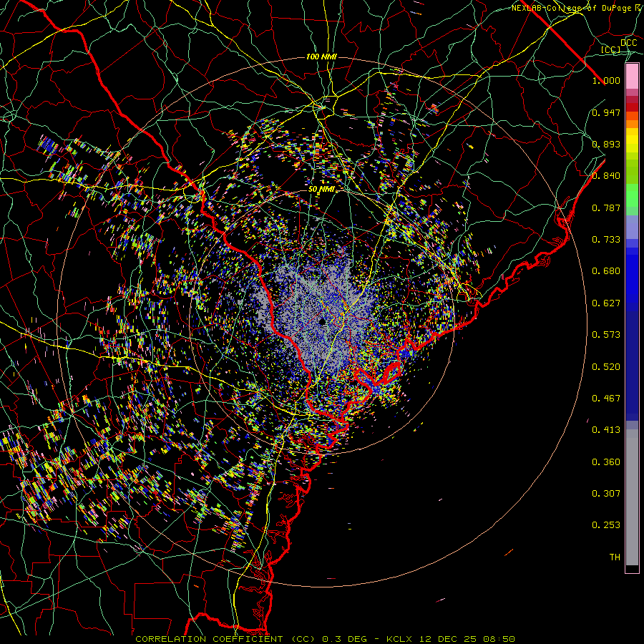Click the black radar site marker at center
Viewport: 644px width, 644px height.
click(323, 321)
